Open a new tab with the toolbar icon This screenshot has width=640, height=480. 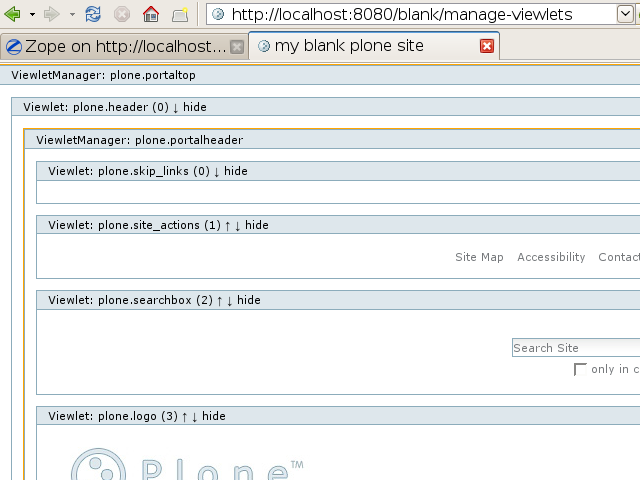point(180,15)
